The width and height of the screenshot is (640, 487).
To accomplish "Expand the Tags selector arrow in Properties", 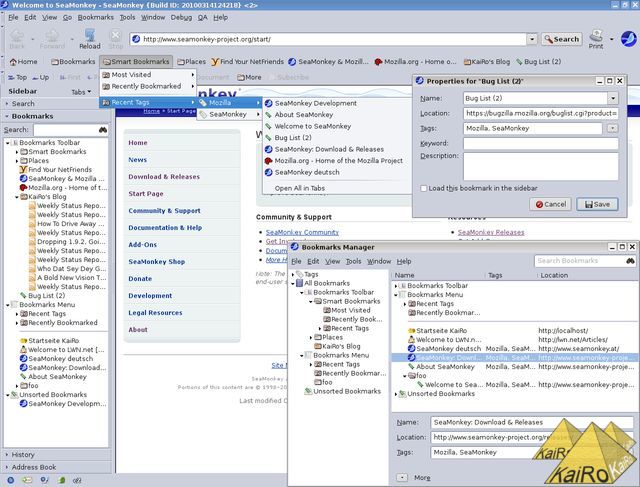I will coord(612,128).
